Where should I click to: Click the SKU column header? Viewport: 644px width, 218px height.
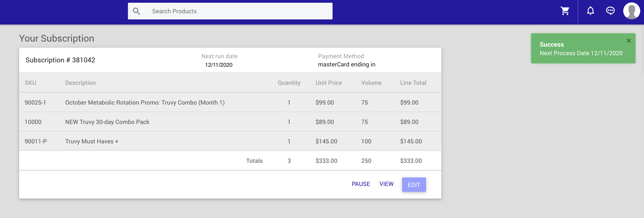[30, 83]
